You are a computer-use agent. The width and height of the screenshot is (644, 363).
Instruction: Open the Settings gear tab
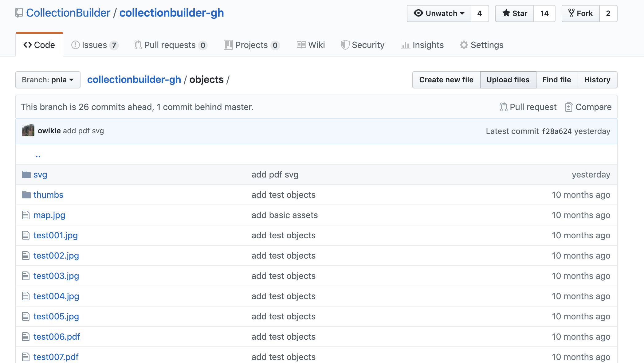(x=481, y=45)
